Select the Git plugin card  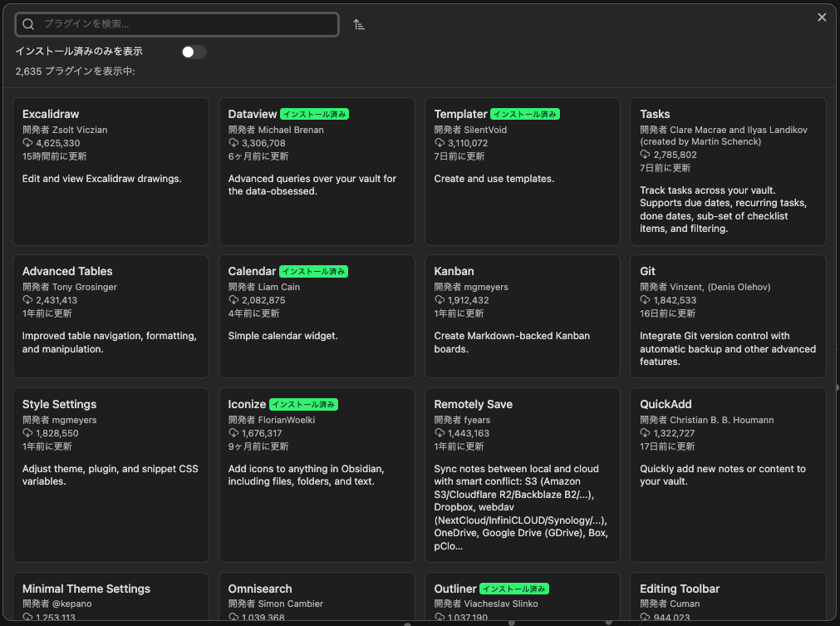click(728, 316)
